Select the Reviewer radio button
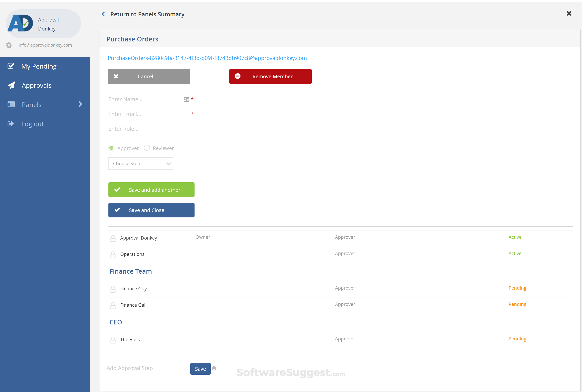This screenshot has height=392, width=582. (147, 148)
